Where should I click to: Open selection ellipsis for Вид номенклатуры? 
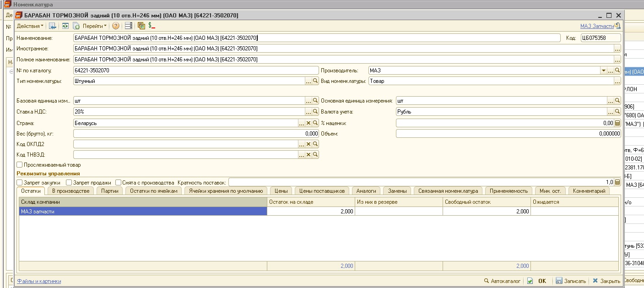tap(617, 81)
